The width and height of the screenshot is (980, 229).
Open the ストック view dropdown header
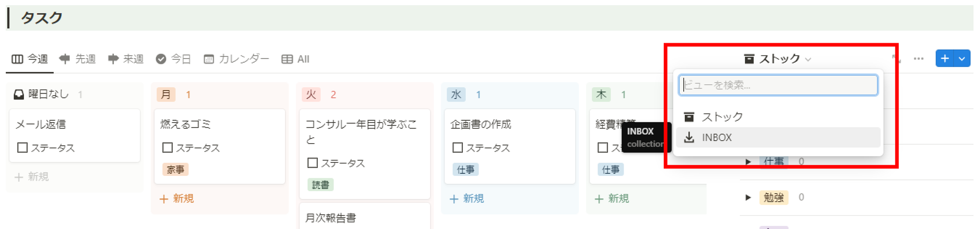point(778,59)
